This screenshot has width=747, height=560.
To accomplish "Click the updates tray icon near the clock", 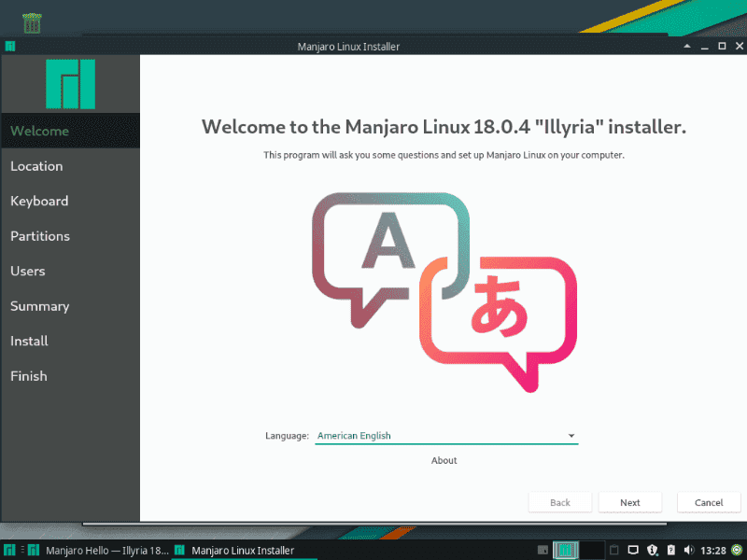I will pyautogui.click(x=669, y=550).
